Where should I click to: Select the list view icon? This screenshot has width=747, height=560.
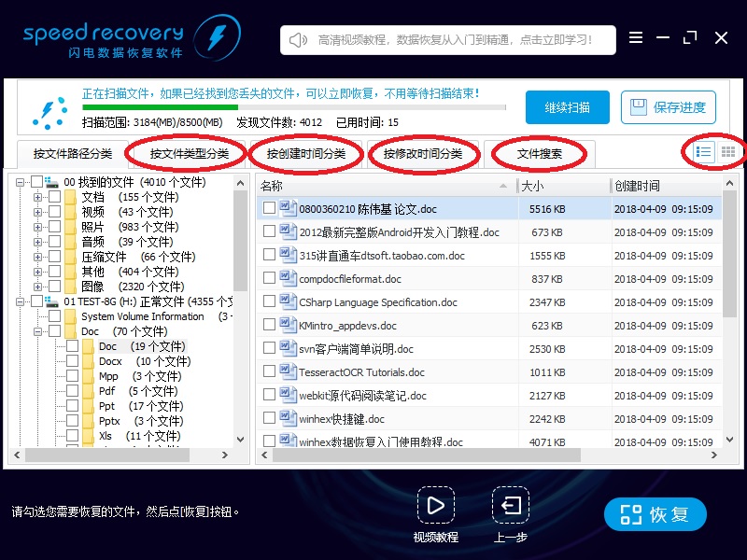click(x=705, y=151)
